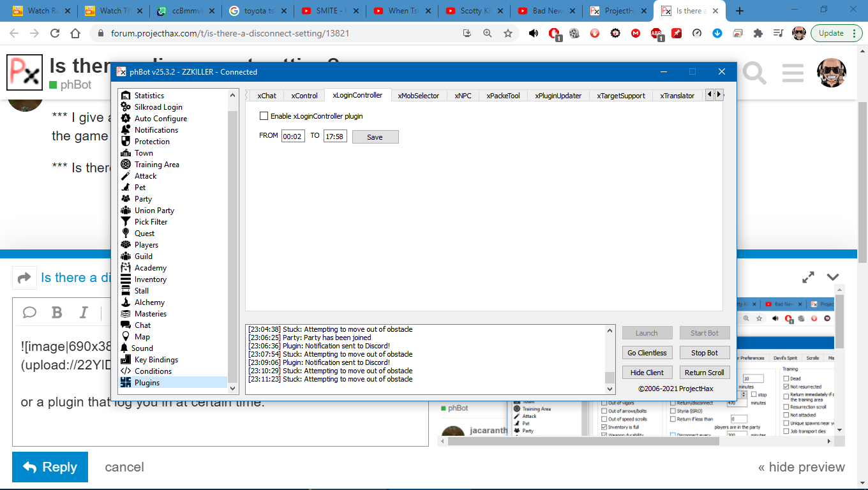
Task: Open the Map pin icon
Action: click(x=126, y=337)
